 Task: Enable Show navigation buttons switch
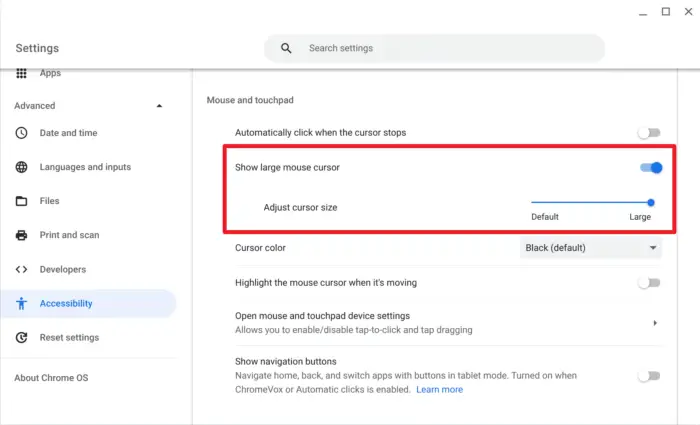click(649, 376)
